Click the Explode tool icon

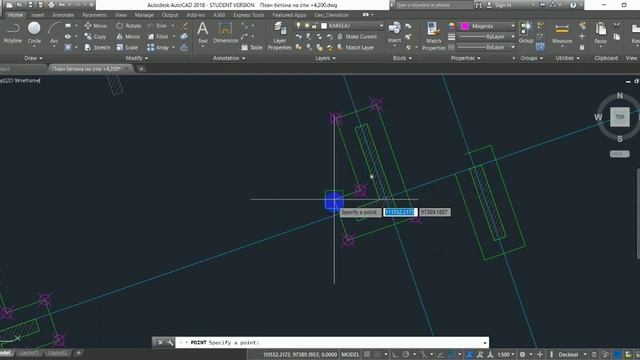pos(184,36)
